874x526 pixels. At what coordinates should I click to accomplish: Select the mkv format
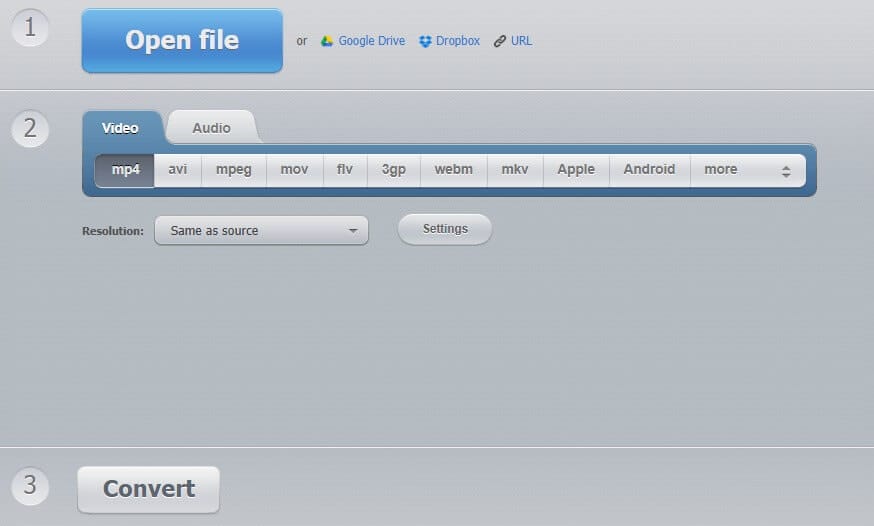(x=515, y=170)
